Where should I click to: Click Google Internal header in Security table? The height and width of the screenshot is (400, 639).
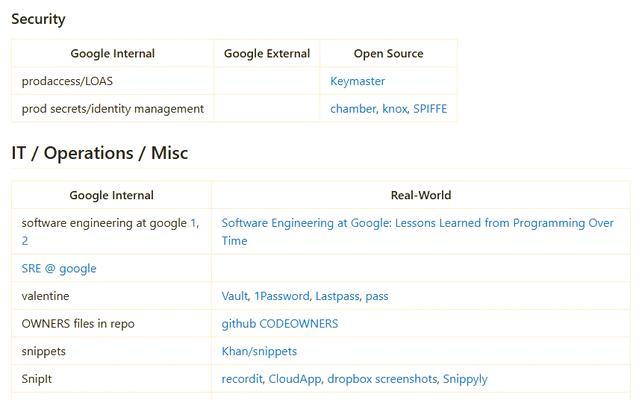click(112, 53)
